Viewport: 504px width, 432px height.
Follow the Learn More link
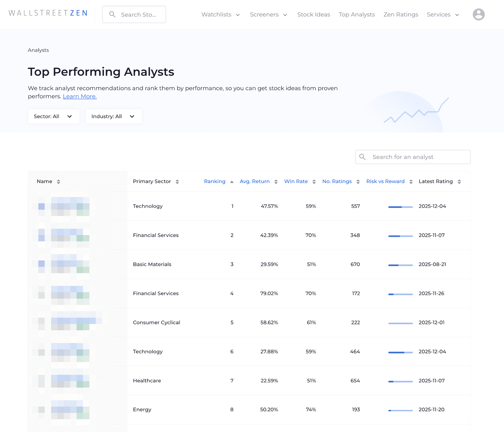[80, 96]
